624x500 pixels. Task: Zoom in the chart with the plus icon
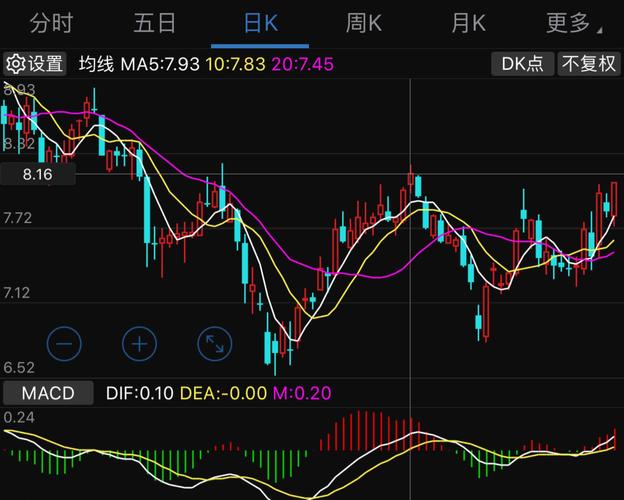tap(139, 344)
